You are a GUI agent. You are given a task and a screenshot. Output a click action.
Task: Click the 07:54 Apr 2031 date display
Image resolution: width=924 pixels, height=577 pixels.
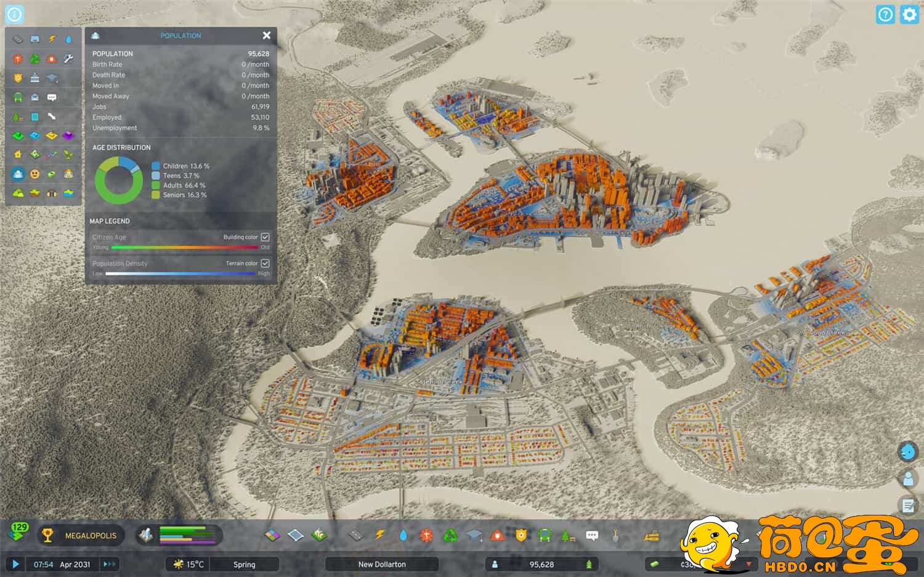pyautogui.click(x=62, y=564)
